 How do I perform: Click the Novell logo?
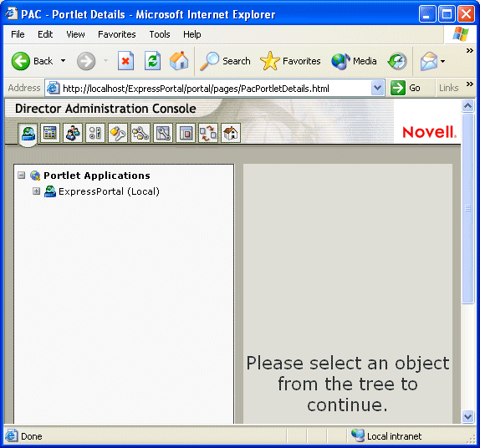coord(429,132)
